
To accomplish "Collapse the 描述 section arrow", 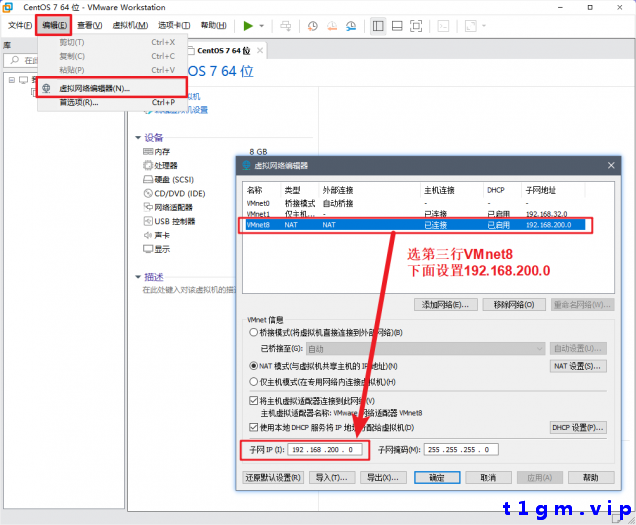I will pyautogui.click(x=138, y=277).
